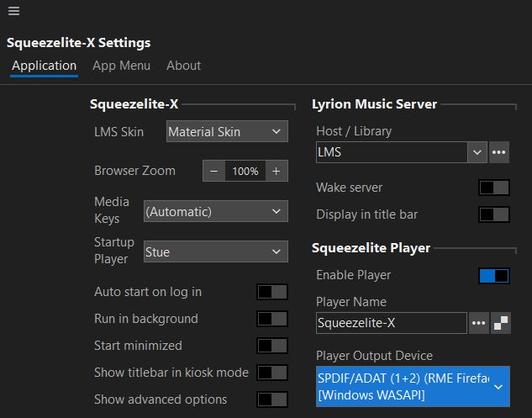Click the LMS Skin label
Viewport: 532px width, 418px height.
point(119,132)
